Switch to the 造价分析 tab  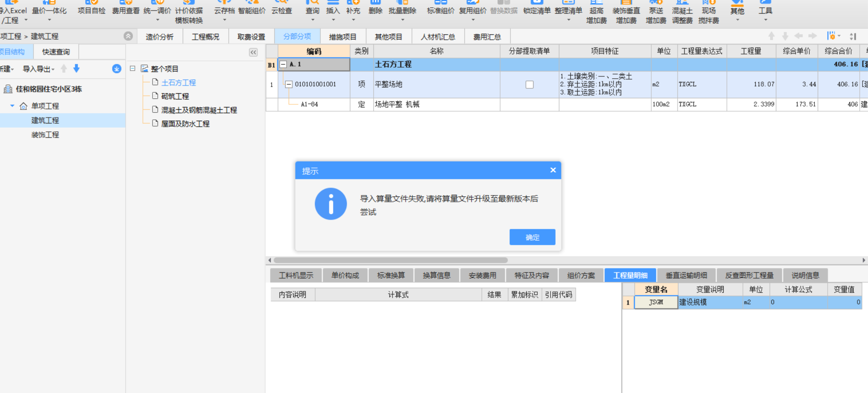click(x=159, y=37)
